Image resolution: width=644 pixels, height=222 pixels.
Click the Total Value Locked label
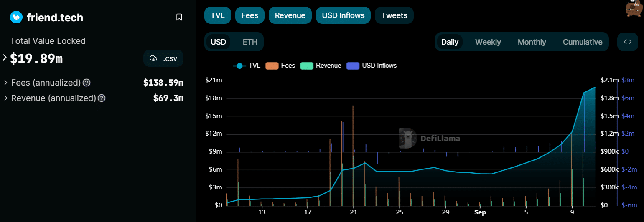click(x=48, y=41)
